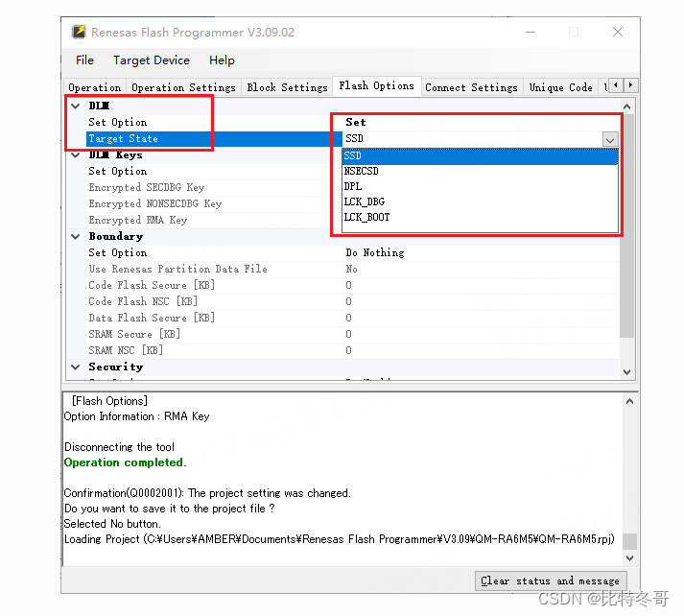
Task: Click 'Clear status and message' button
Action: [550, 581]
